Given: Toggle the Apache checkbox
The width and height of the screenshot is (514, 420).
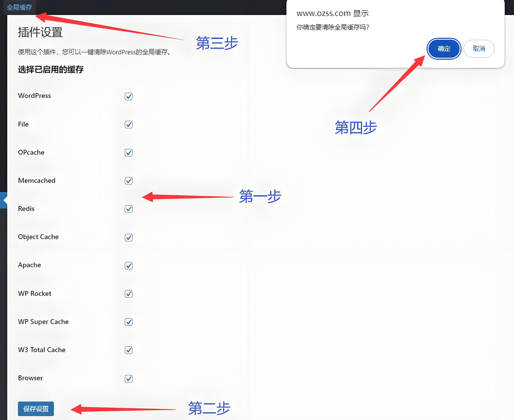Looking at the screenshot, I should 128,266.
